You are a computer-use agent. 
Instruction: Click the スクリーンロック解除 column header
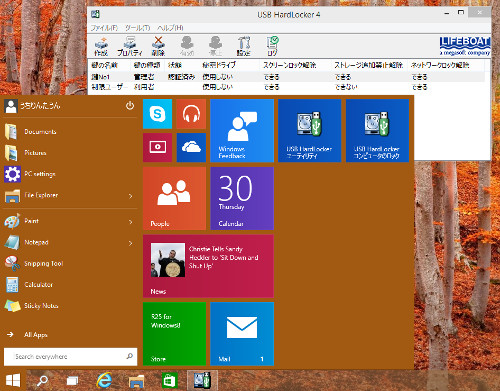pos(289,65)
